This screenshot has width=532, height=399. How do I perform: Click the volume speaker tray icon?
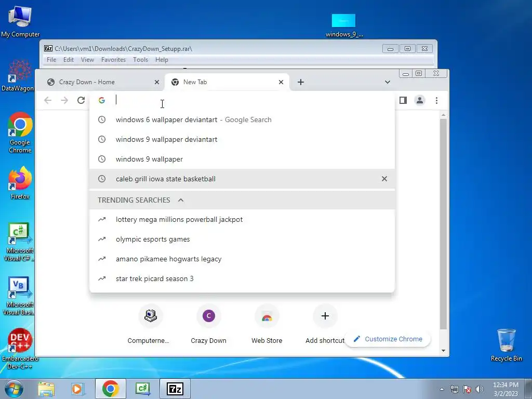[x=480, y=389]
